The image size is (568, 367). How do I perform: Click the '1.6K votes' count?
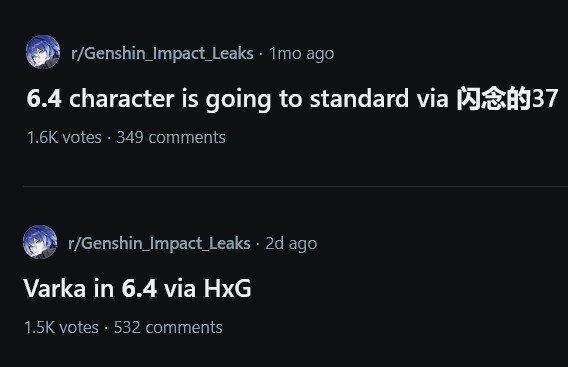click(x=64, y=138)
